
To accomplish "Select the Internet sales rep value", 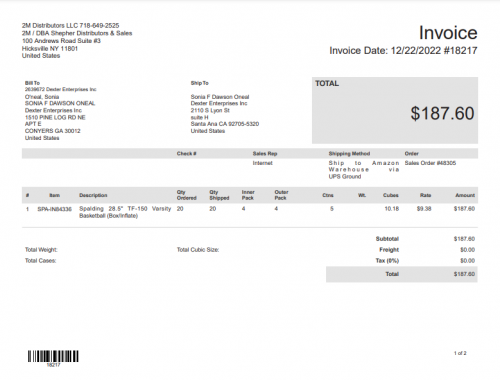I will pos(263,163).
